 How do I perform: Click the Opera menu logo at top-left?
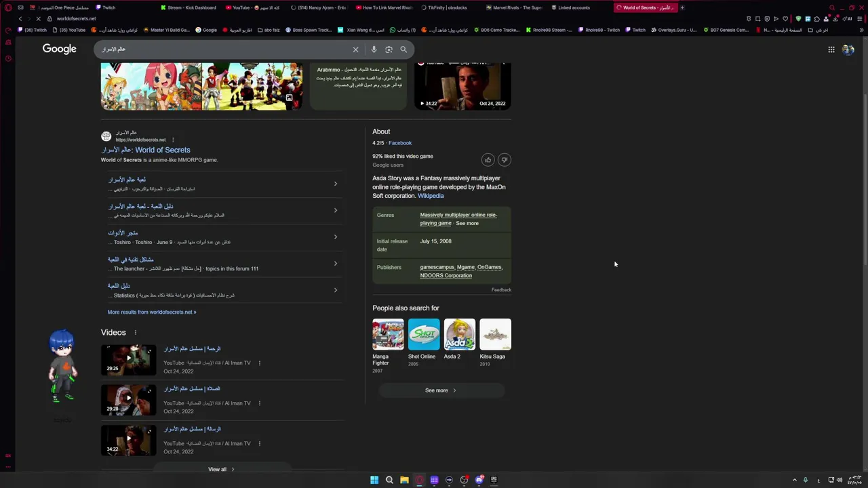click(x=8, y=7)
